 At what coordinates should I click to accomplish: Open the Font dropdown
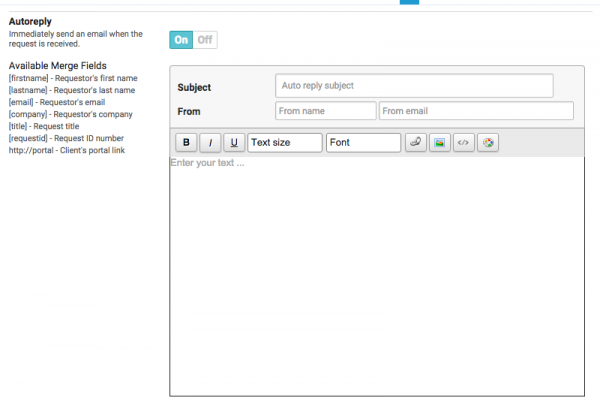pos(364,142)
